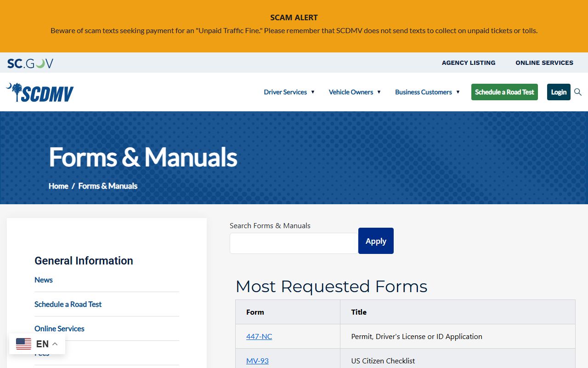Expand the Business Customers menu arrow

(x=458, y=92)
